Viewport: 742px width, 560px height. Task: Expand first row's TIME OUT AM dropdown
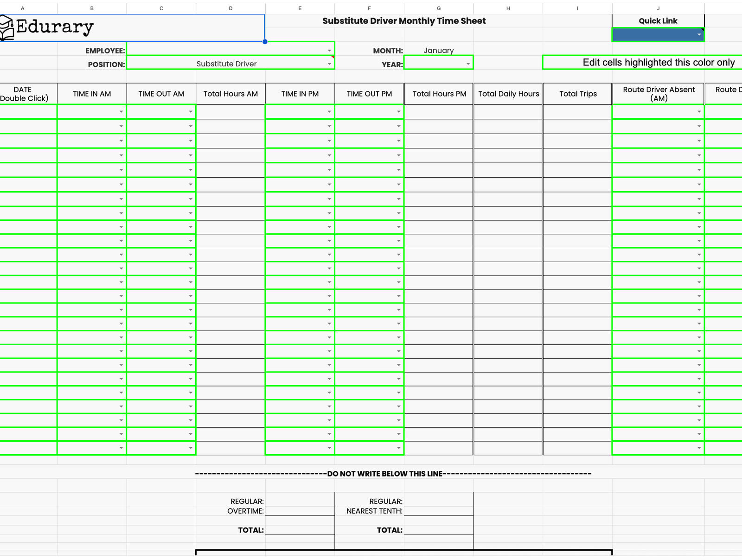tap(190, 112)
